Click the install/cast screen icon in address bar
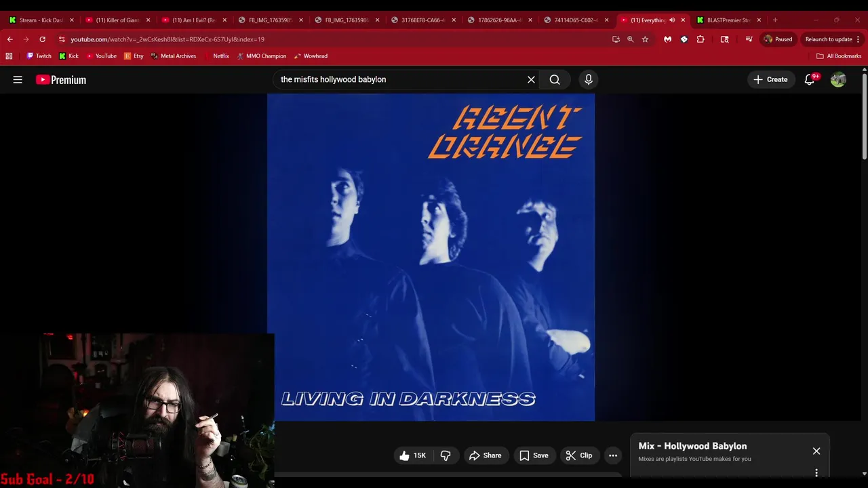868x488 pixels. pos(616,39)
